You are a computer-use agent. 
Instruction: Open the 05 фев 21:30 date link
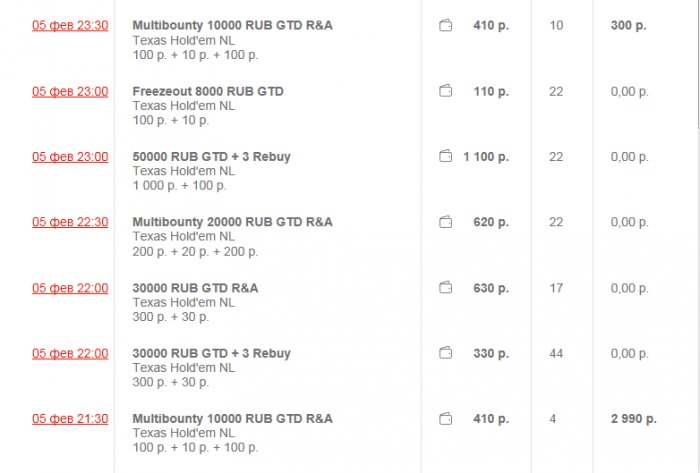(70, 419)
